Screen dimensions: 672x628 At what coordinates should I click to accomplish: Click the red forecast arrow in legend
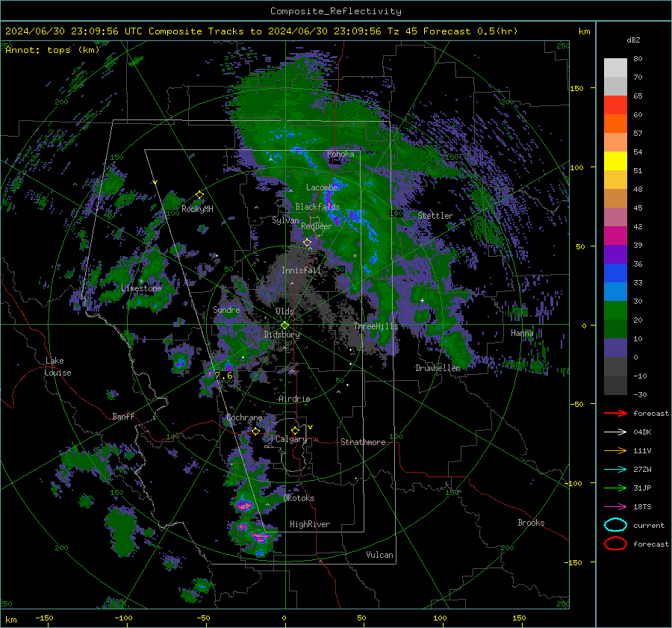tap(615, 413)
